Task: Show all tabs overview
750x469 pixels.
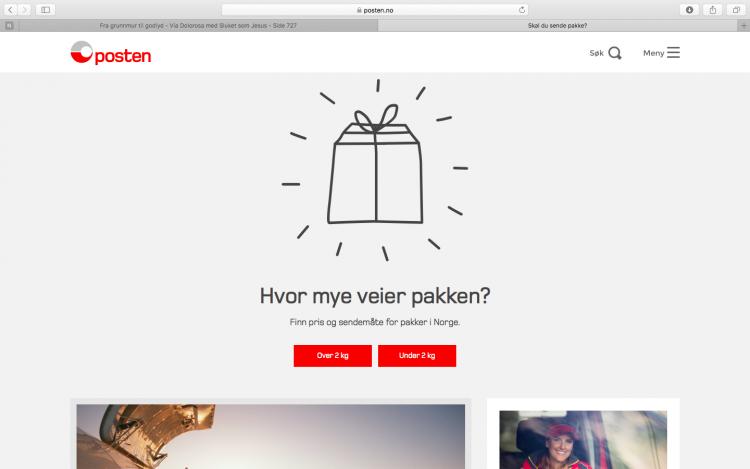Action: 736,10
